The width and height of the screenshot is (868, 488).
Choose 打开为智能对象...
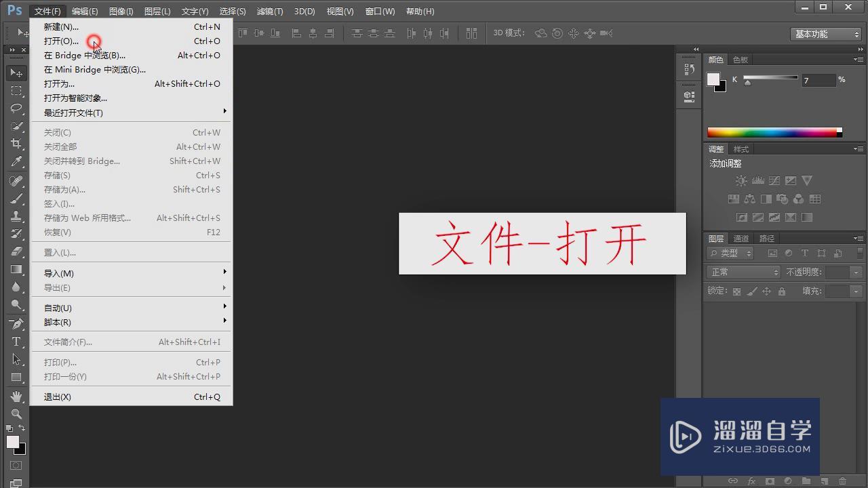[131, 98]
